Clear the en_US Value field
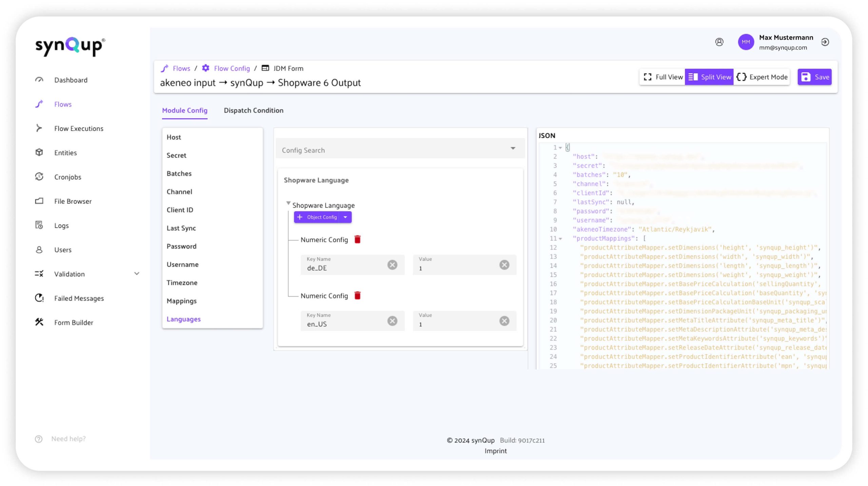Screen dimensions: 868x486 click(x=504, y=321)
